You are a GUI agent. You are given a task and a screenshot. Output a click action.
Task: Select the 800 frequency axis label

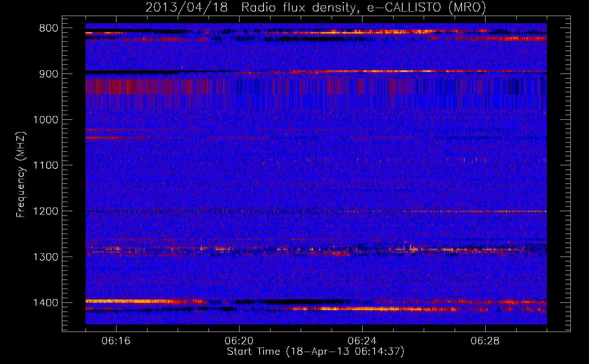pos(48,28)
